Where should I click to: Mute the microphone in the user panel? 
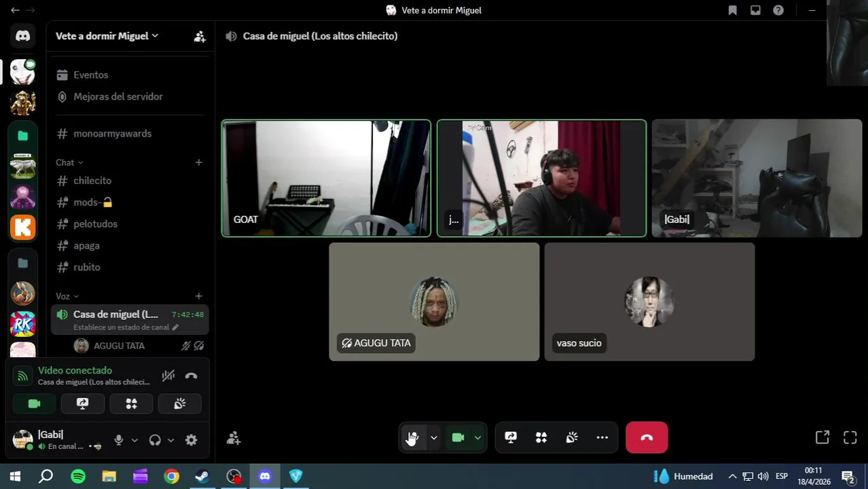tap(119, 440)
